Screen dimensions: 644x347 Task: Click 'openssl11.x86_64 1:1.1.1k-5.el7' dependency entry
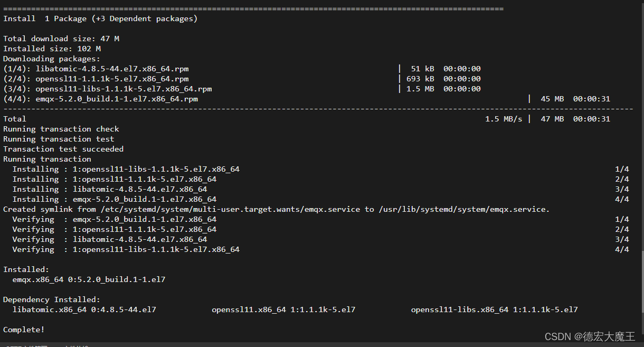(283, 310)
